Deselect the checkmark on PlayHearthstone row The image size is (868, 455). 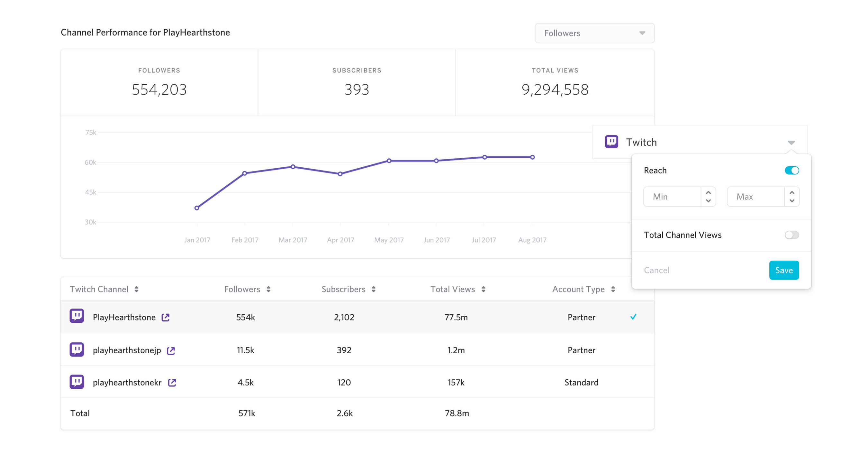point(634,317)
